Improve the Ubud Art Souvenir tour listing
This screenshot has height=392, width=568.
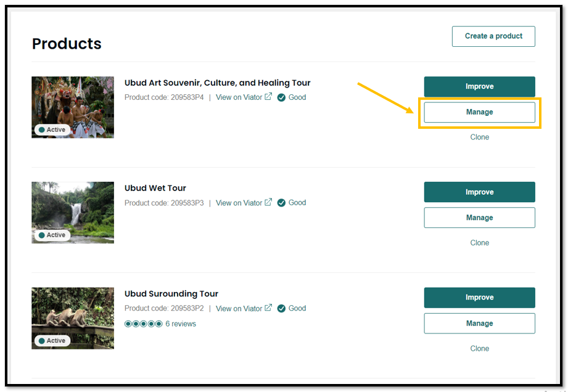[x=479, y=86]
